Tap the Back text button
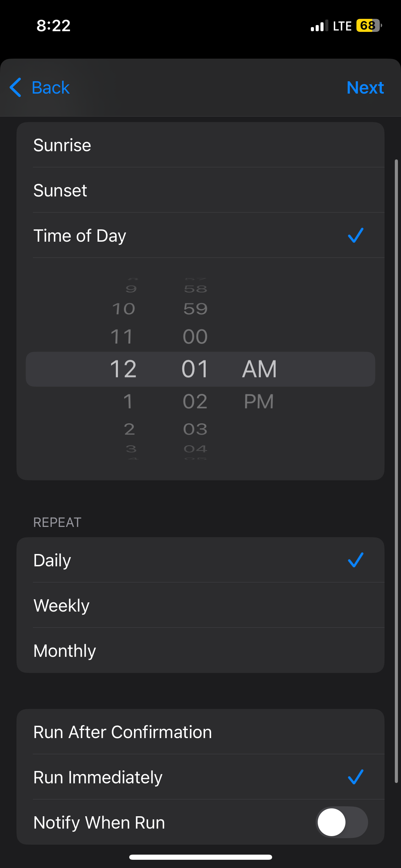 click(51, 87)
